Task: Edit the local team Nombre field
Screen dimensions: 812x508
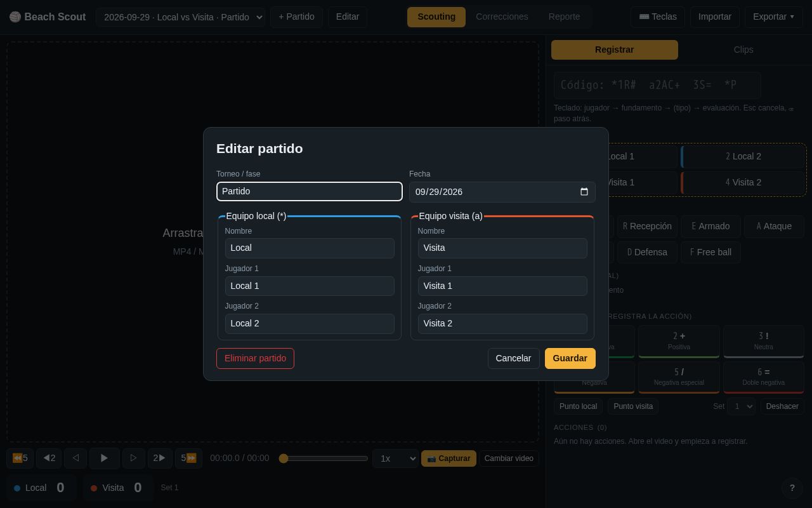Action: click(310, 248)
